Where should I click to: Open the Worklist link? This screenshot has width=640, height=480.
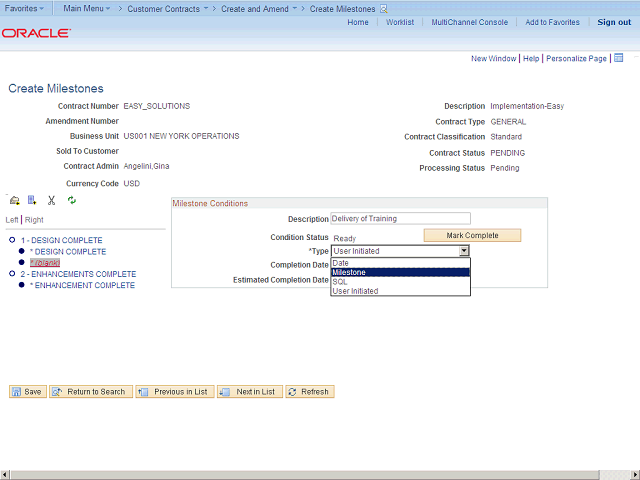(x=400, y=22)
